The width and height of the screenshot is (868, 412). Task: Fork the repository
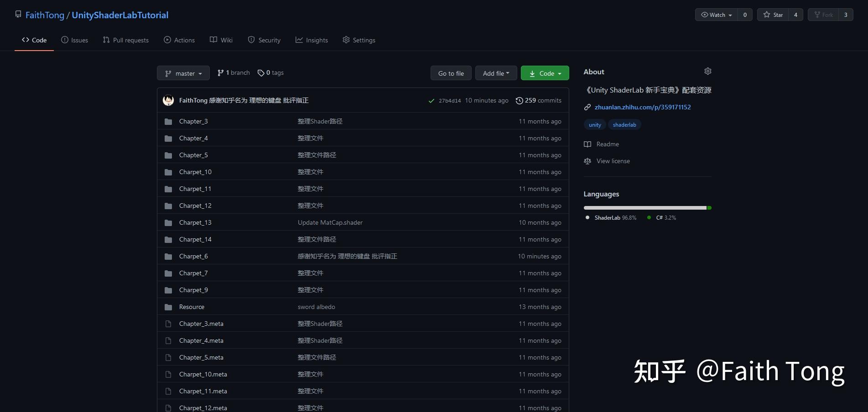point(825,15)
